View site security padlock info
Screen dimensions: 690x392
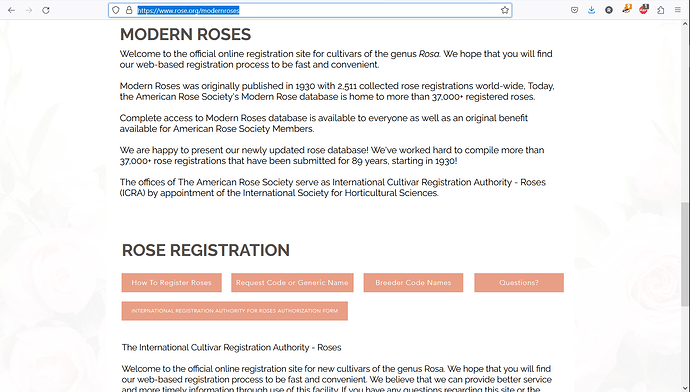point(129,10)
